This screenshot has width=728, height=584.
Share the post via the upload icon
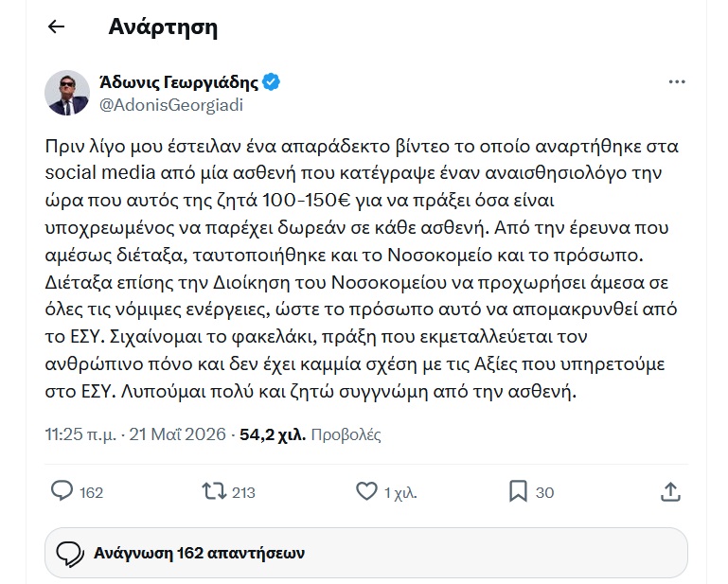click(670, 491)
